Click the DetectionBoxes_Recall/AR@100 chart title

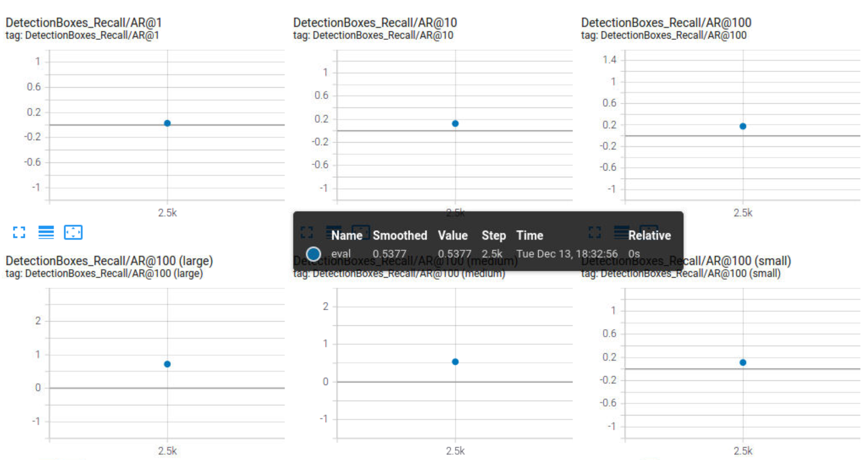click(666, 23)
